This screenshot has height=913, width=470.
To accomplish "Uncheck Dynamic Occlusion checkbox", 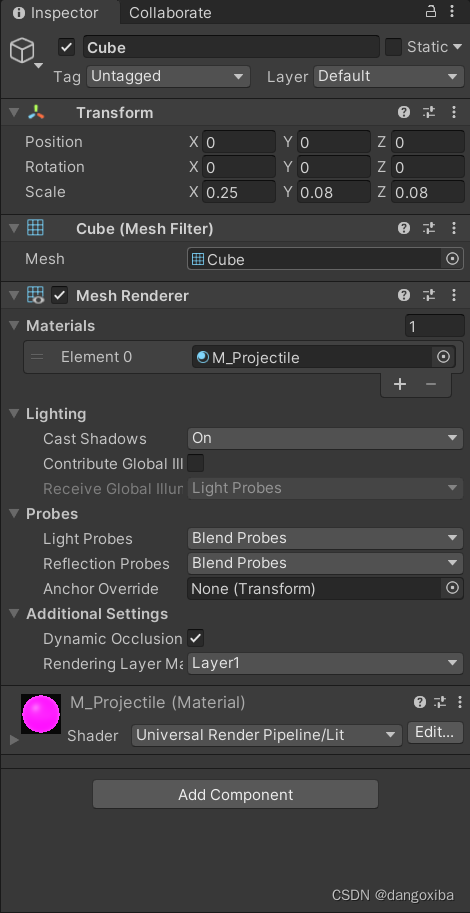I will click(x=196, y=638).
